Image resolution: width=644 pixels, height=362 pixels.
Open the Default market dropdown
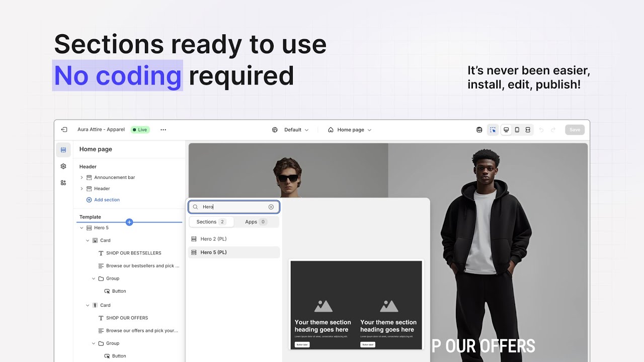click(x=291, y=130)
